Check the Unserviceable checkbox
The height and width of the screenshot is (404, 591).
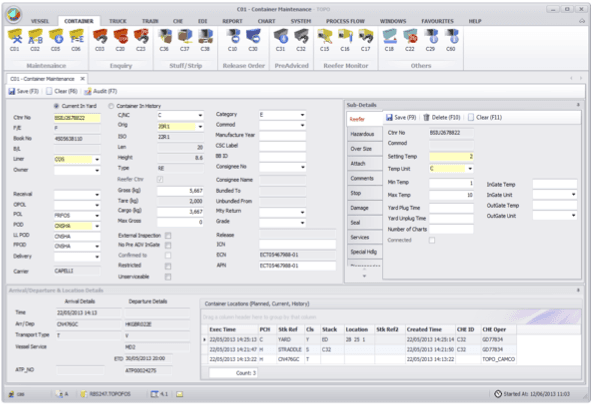click(x=168, y=277)
